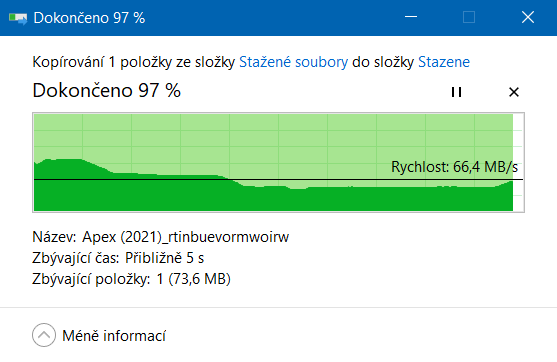Click the 'Zbývající čas: Přibližně 5 s' line
The width and height of the screenshot is (557, 362).
(x=118, y=258)
